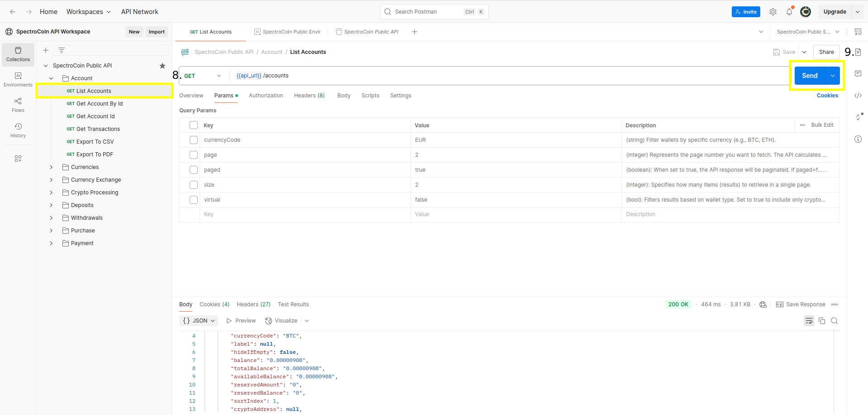Toggle response line wrapping
This screenshot has height=415, width=868.
click(809, 321)
